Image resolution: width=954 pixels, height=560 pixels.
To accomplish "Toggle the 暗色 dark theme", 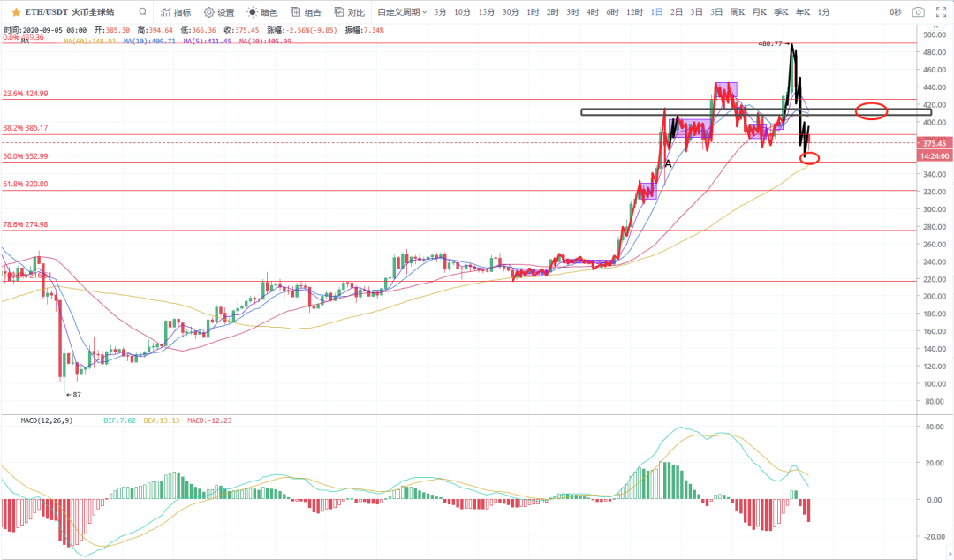I will click(x=262, y=12).
